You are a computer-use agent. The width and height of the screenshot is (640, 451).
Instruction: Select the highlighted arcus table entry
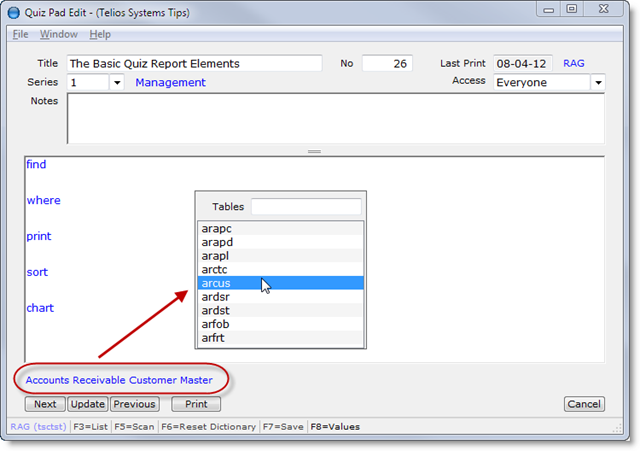(x=217, y=284)
